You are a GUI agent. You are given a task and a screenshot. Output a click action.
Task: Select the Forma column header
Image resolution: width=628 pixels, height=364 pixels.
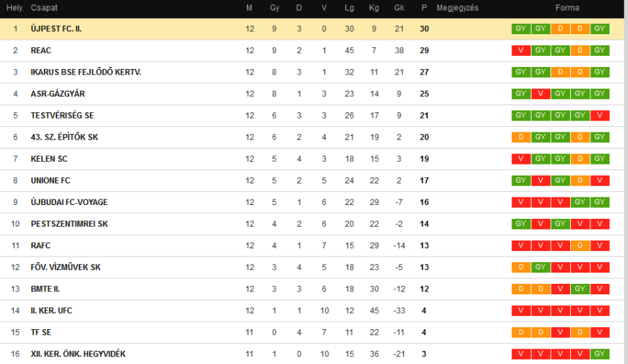567,8
